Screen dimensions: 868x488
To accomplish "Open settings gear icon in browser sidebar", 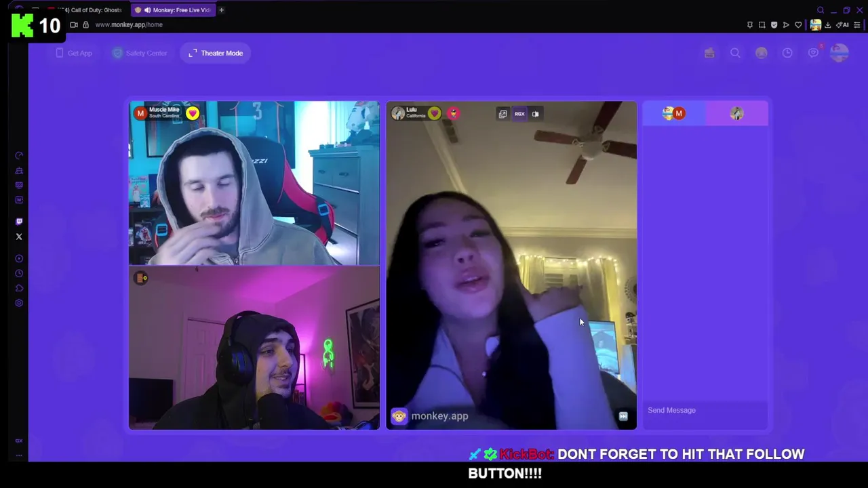I will [19, 303].
